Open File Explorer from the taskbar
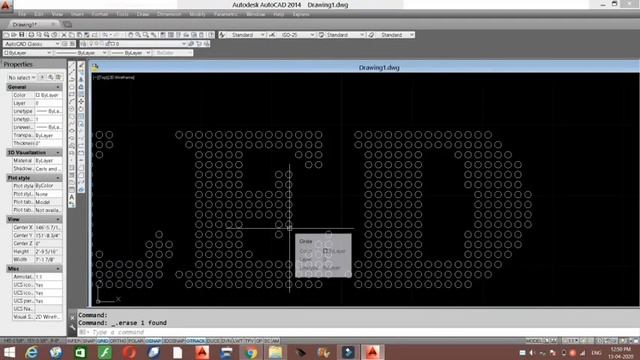 (276, 352)
